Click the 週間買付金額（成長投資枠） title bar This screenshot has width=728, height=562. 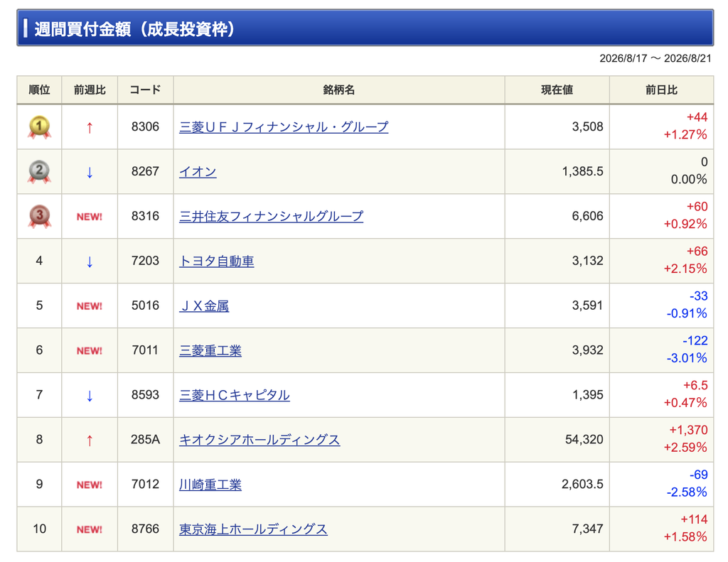(x=365, y=28)
